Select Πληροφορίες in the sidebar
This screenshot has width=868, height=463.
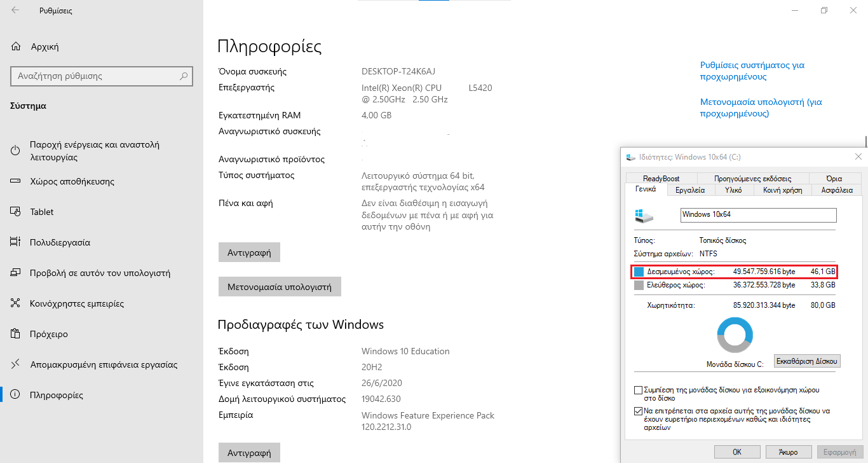(x=102, y=395)
